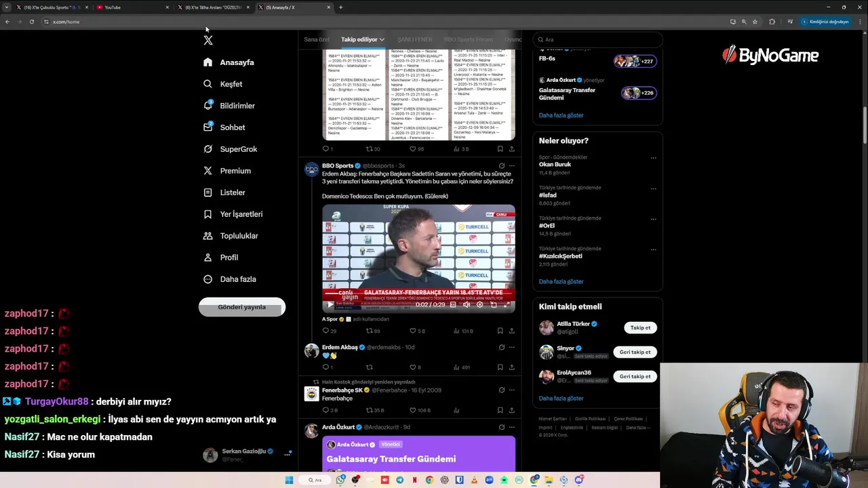The height and width of the screenshot is (488, 868).
Task: Switch to YouTube browser tab
Action: (x=132, y=7)
